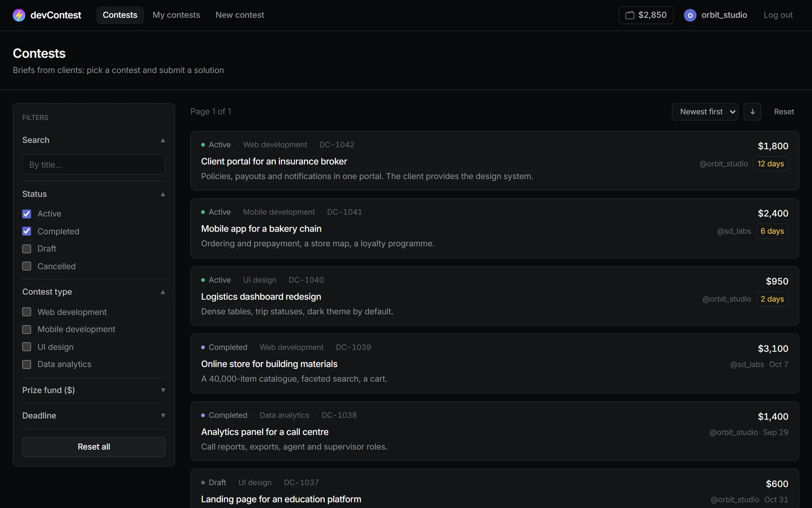
Task: Open Client portal for an insurance broker
Action: [x=274, y=161]
